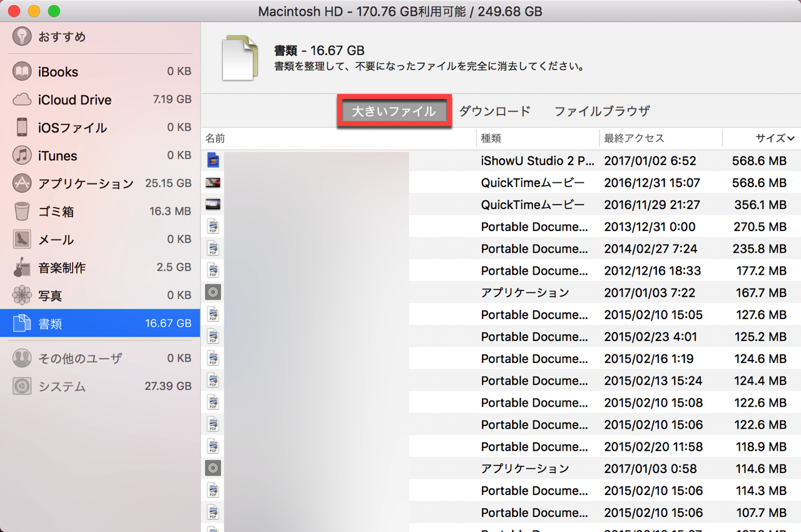Click PDF icon of 177.2 MB file

tap(213, 270)
